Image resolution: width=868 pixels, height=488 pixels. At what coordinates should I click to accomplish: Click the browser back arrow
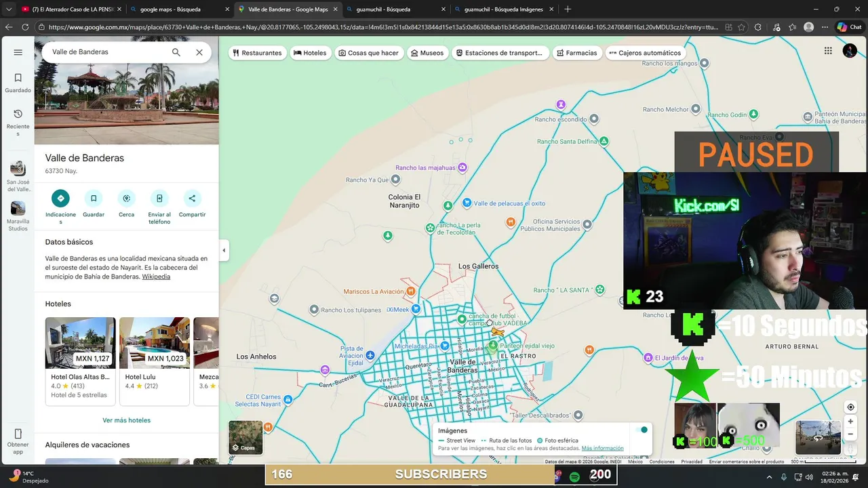pos(9,27)
